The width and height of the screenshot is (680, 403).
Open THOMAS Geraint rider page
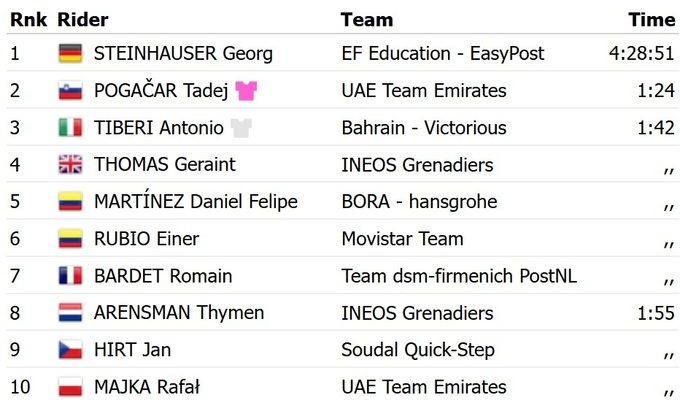[165, 165]
